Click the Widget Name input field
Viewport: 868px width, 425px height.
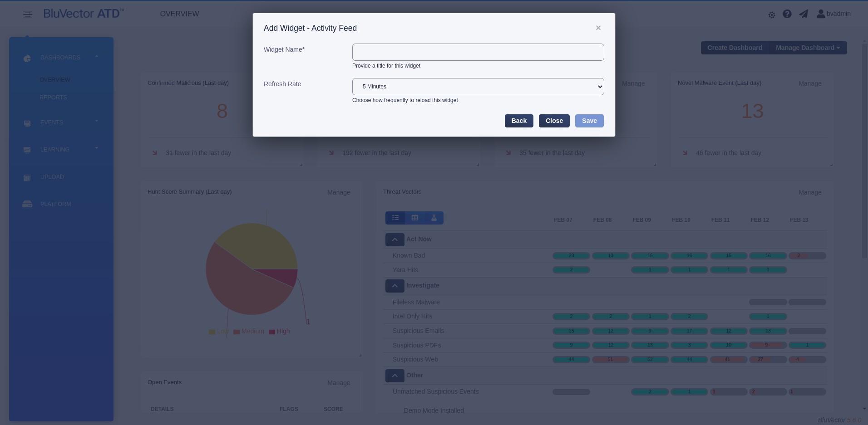tap(478, 52)
